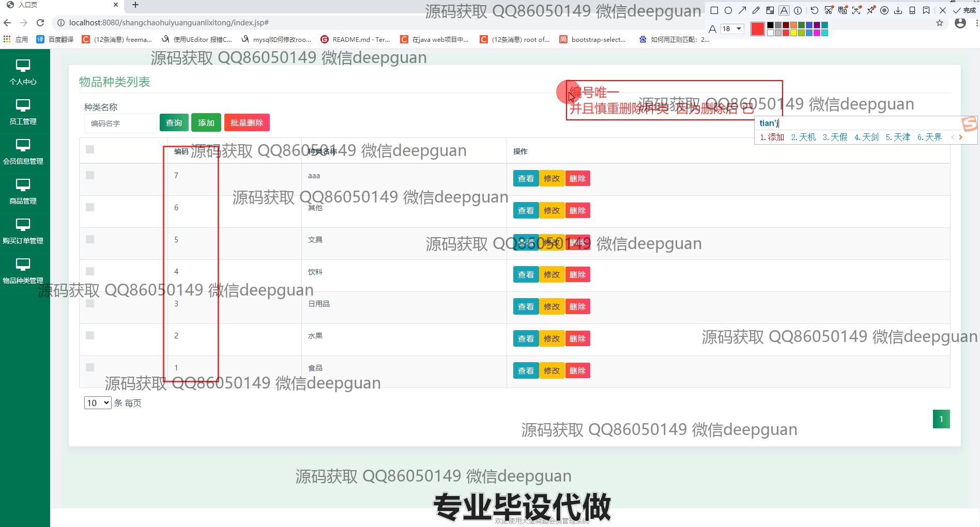Click the green 添加 button
Viewport: 980px width, 527px height.
click(206, 123)
